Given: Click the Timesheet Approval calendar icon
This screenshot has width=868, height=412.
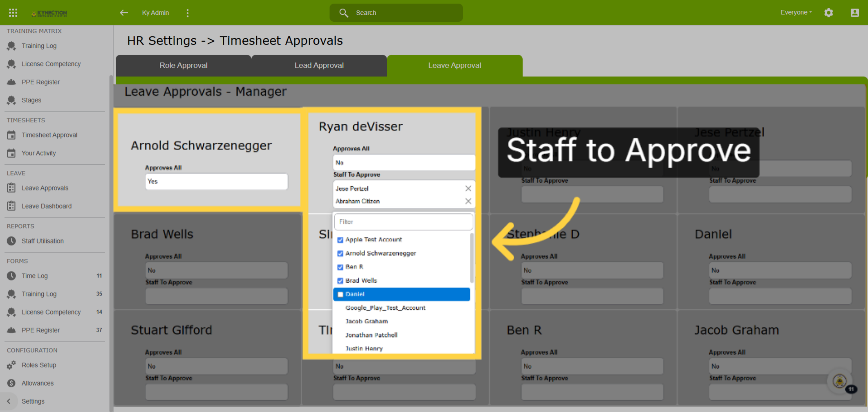Looking at the screenshot, I should click(x=11, y=135).
